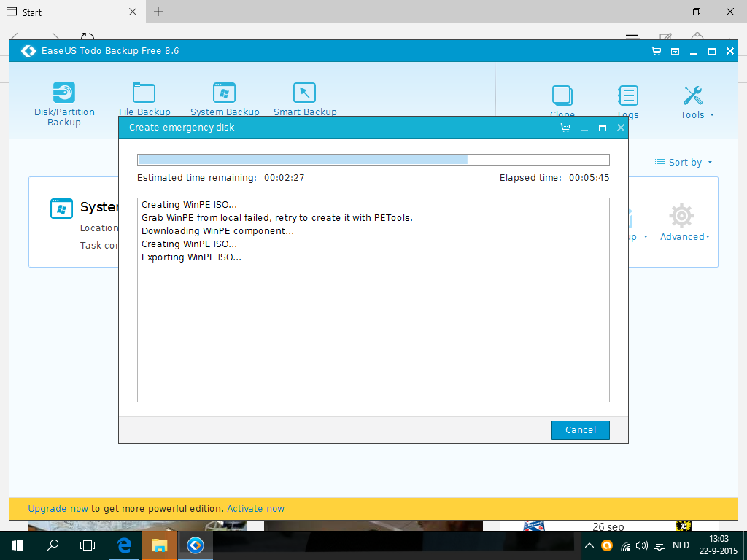Switch to Microsoft Edge in the taskbar

coord(124,545)
